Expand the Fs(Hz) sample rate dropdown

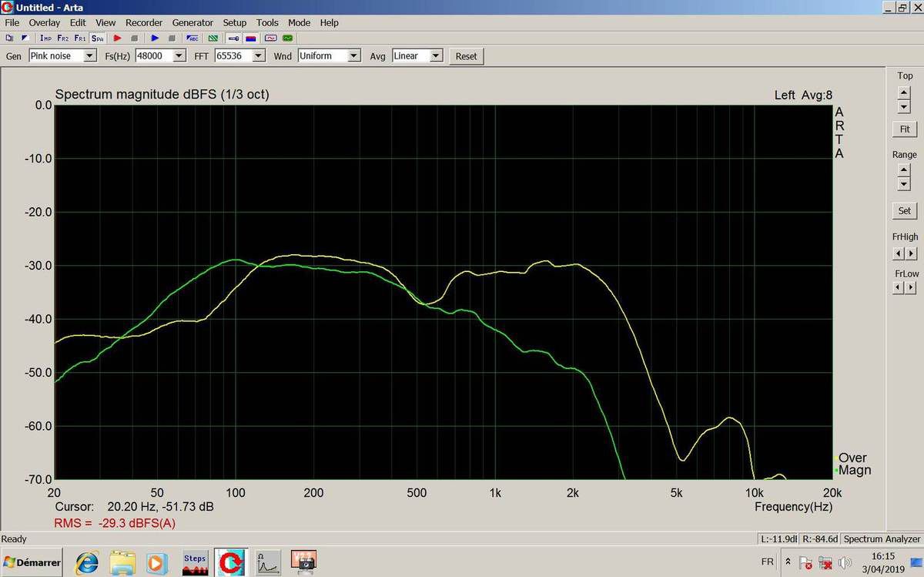[179, 55]
